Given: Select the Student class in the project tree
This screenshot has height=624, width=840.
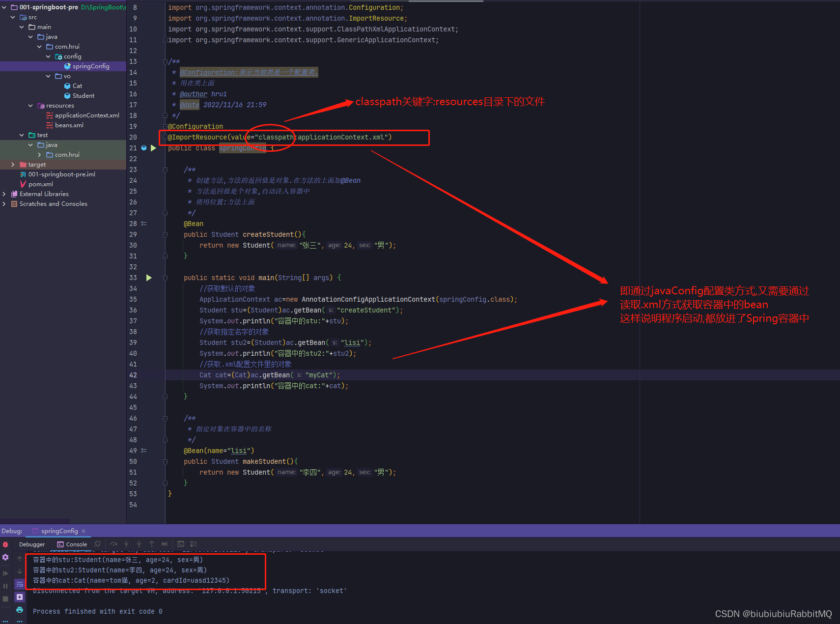Looking at the screenshot, I should click(x=83, y=96).
